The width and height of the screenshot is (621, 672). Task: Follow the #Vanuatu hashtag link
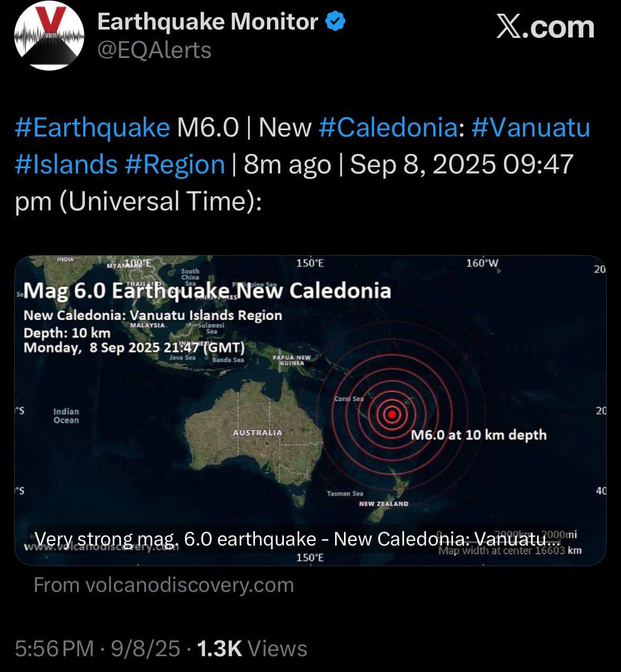click(530, 128)
